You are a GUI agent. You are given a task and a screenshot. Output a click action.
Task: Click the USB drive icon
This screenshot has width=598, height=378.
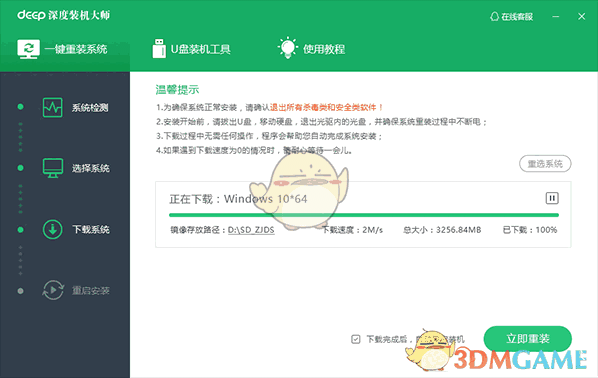pos(159,48)
